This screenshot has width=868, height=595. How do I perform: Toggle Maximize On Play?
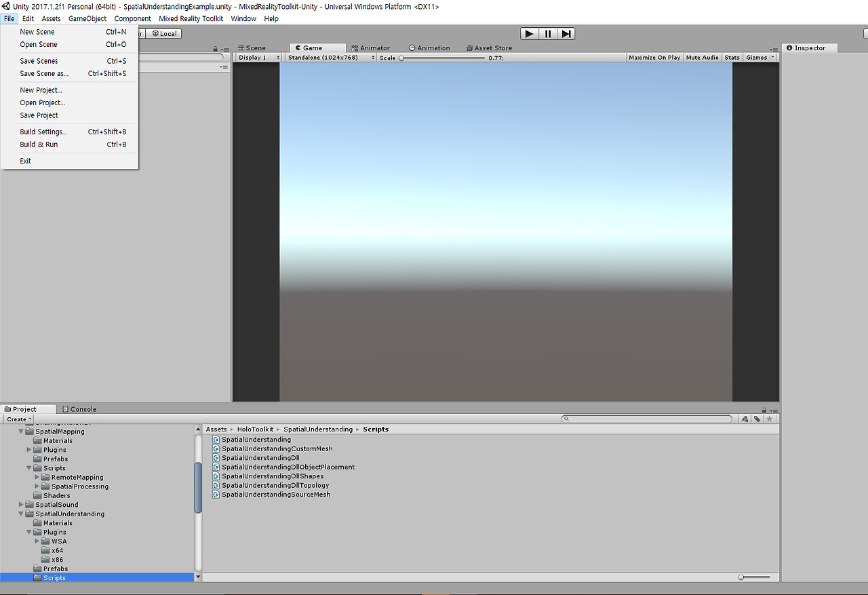coord(654,58)
